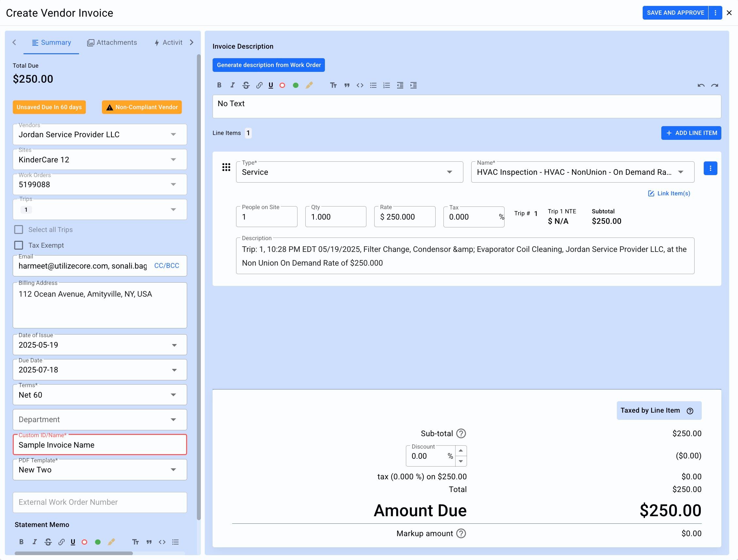
Task: Click the numbered list icon in description toolbar
Action: pos(387,85)
